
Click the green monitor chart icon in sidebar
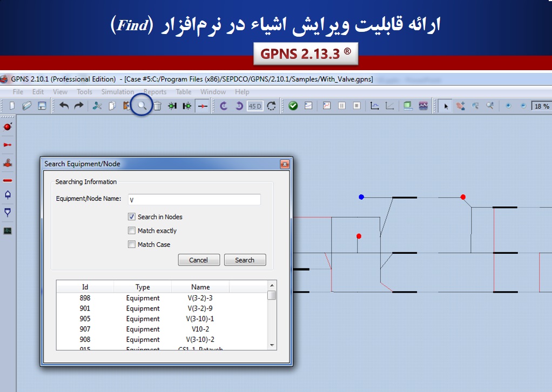[x=8, y=231]
